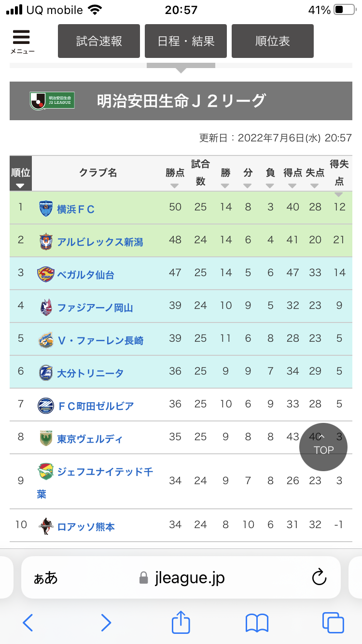Image resolution: width=362 pixels, height=644 pixels.
Task: Show open Safari tabs
Action: pos(333,623)
